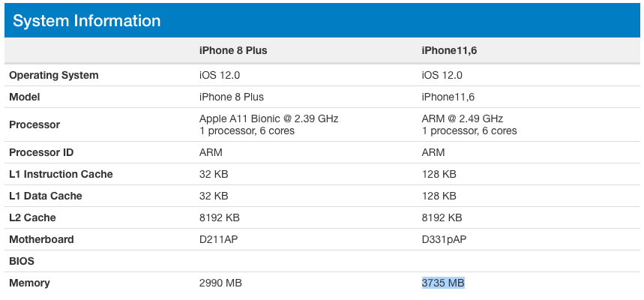Image resolution: width=644 pixels, height=300 pixels.
Task: Click the System Information header title
Action: [x=87, y=21]
